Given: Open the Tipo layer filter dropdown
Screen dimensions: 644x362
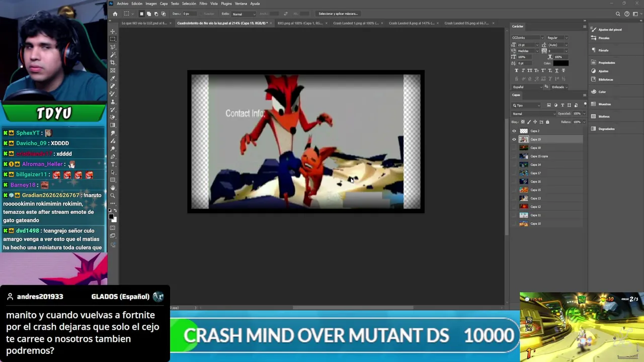Looking at the screenshot, I should click(526, 105).
